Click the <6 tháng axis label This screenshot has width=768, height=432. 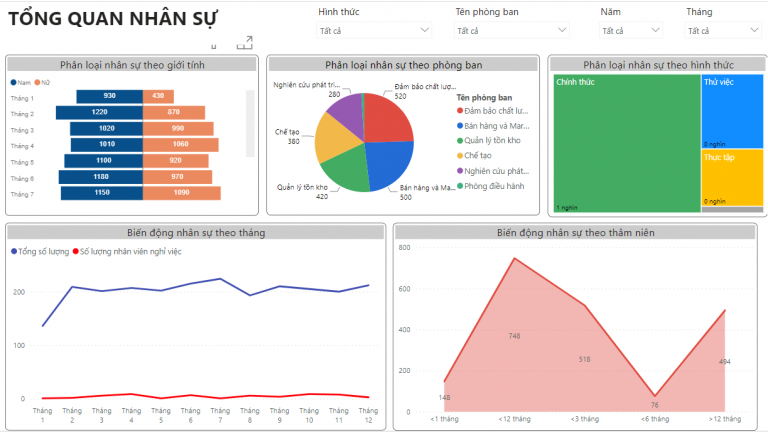tap(655, 419)
